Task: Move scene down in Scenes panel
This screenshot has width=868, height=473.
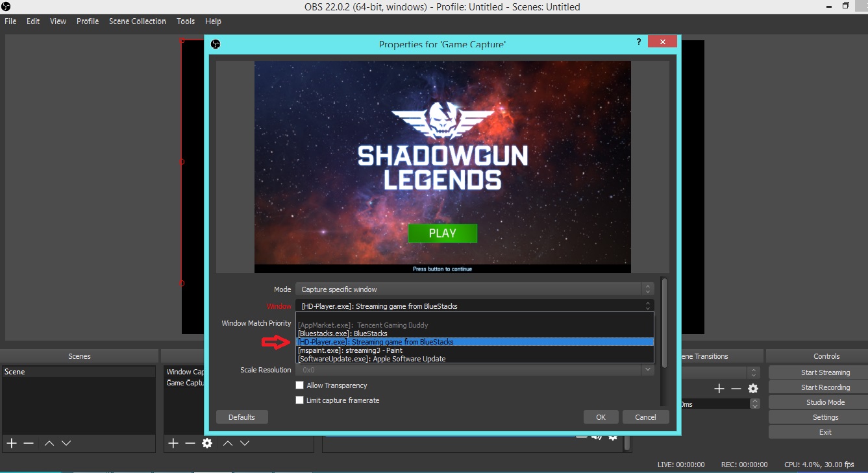Action: (x=66, y=443)
